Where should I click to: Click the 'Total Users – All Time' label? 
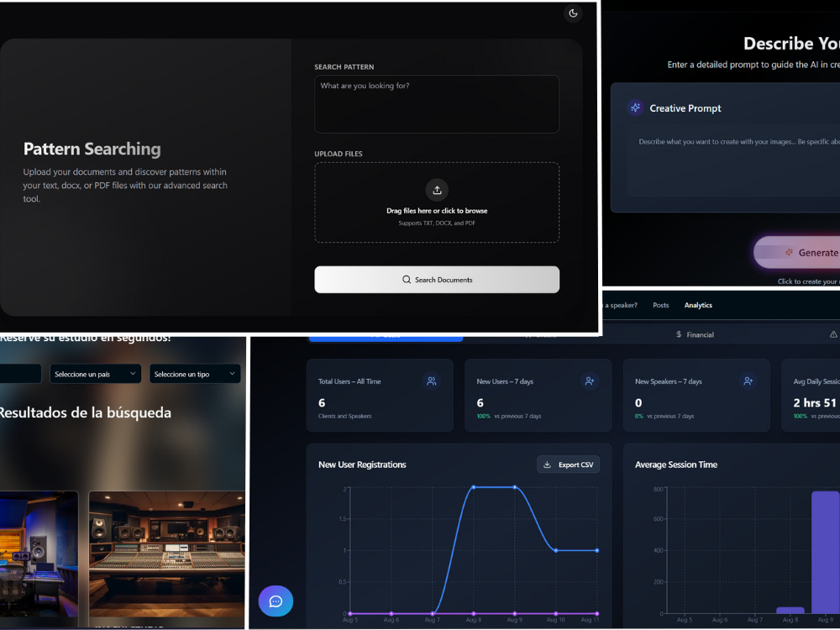pyautogui.click(x=349, y=381)
